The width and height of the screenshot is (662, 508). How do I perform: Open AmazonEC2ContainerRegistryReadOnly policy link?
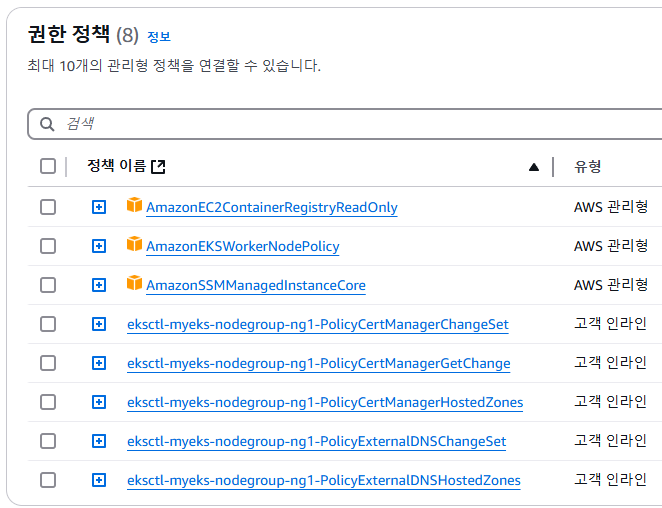272,207
